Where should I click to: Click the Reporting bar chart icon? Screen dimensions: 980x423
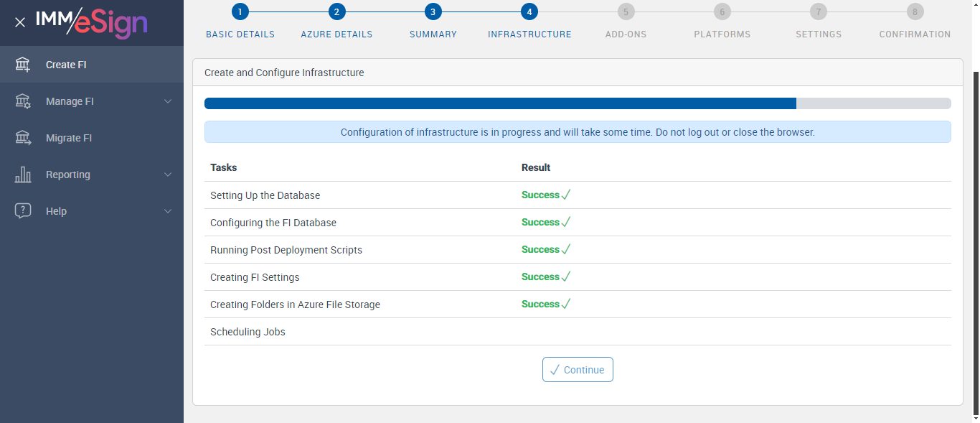[x=23, y=175]
